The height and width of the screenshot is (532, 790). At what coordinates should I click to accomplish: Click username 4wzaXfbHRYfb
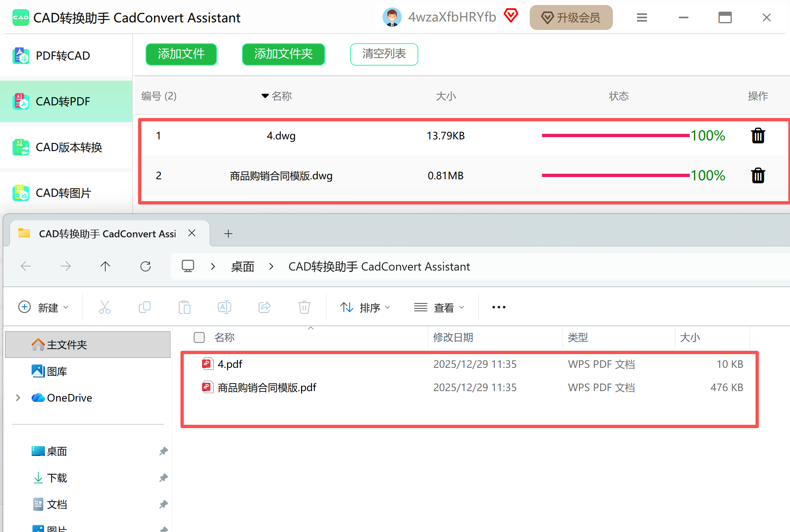pos(452,17)
